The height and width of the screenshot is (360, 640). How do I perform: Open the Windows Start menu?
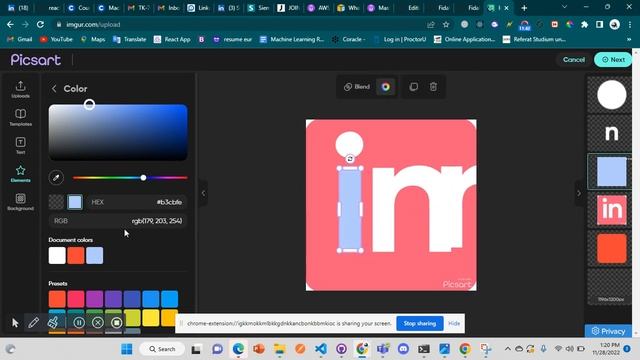click(127, 349)
